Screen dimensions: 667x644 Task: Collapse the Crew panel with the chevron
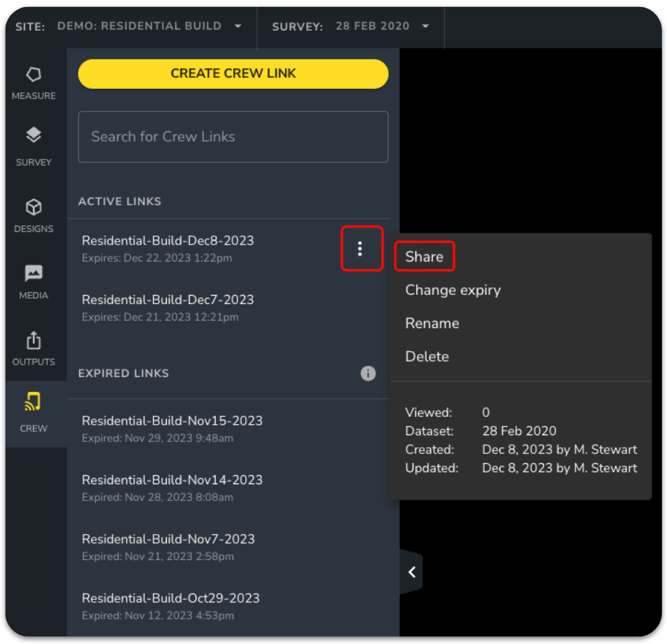click(x=411, y=572)
